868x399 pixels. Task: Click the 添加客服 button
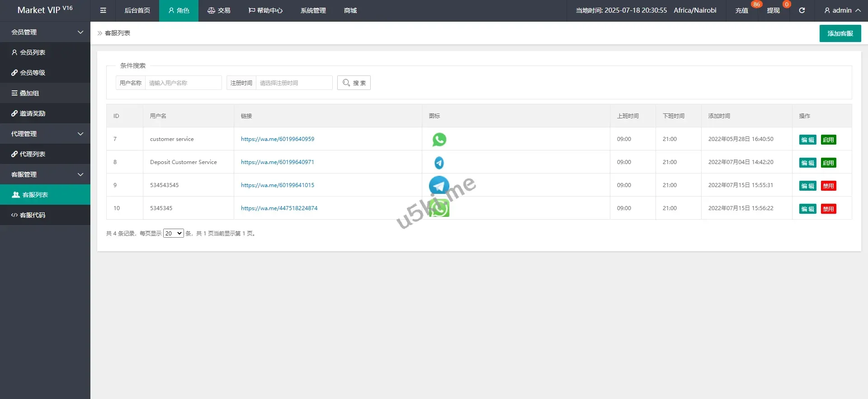840,33
